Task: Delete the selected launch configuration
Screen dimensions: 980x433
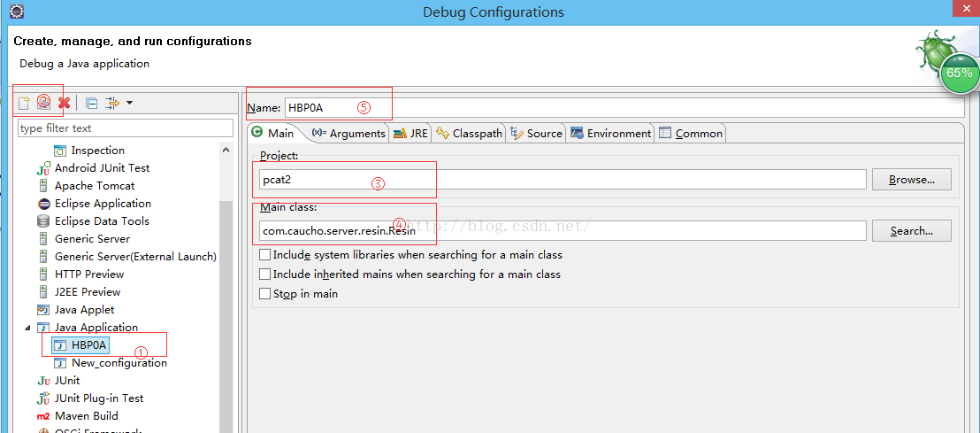Action: point(64,103)
